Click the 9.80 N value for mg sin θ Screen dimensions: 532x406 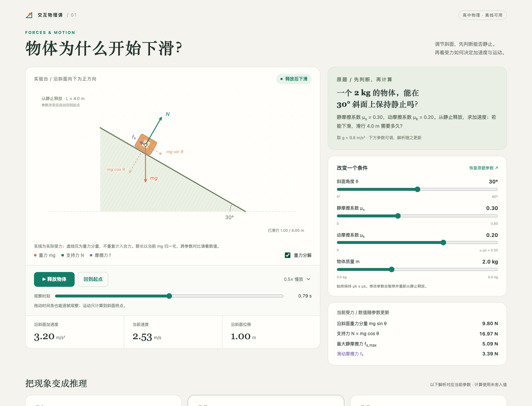pos(490,324)
